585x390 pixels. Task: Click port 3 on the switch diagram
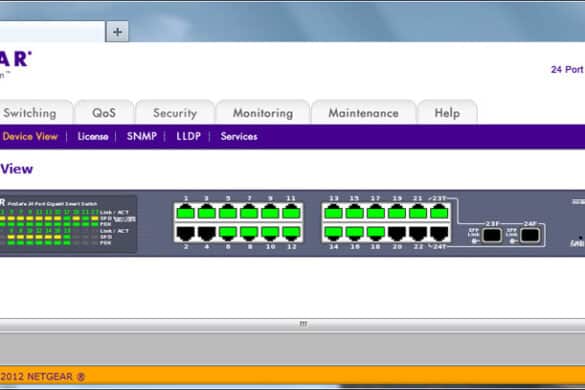pos(206,212)
